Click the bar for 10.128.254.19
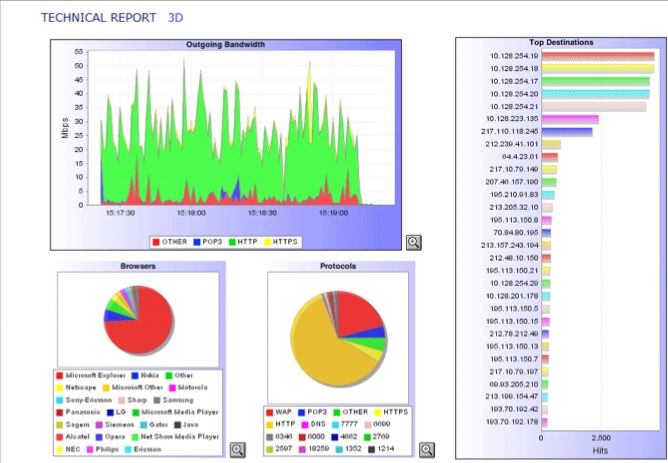The width and height of the screenshot is (668, 463). (x=598, y=56)
